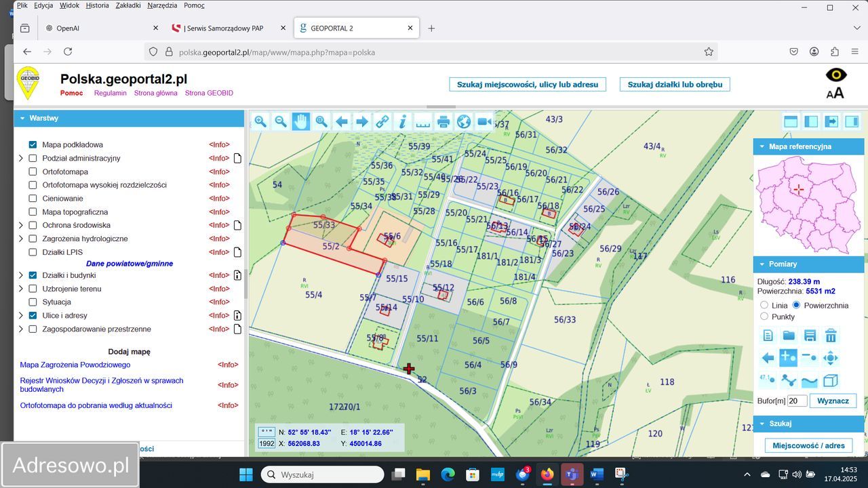Uncheck the Działki i budynki layer
The width and height of the screenshot is (868, 488).
coord(33,275)
